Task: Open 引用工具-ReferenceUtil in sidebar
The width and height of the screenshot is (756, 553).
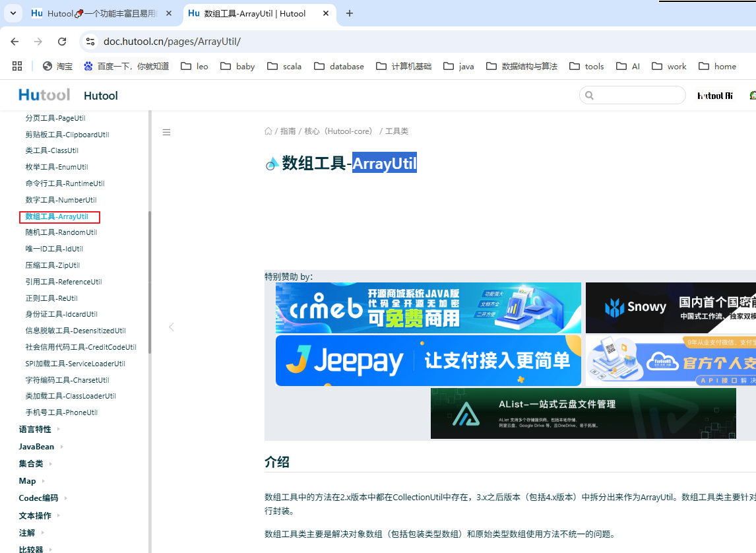Action: click(x=63, y=282)
